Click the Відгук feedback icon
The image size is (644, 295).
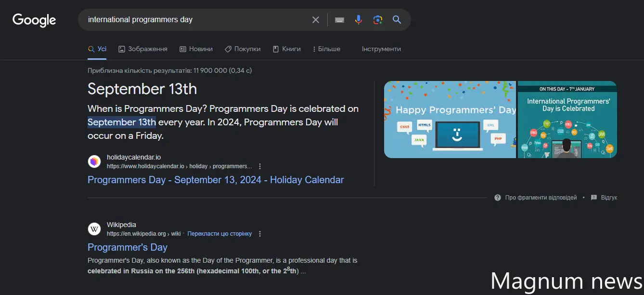point(594,198)
